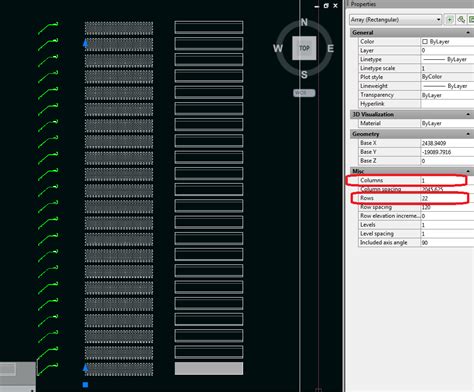Select the topmost dotted array item
This screenshot has width=474, height=392.
(x=119, y=28)
